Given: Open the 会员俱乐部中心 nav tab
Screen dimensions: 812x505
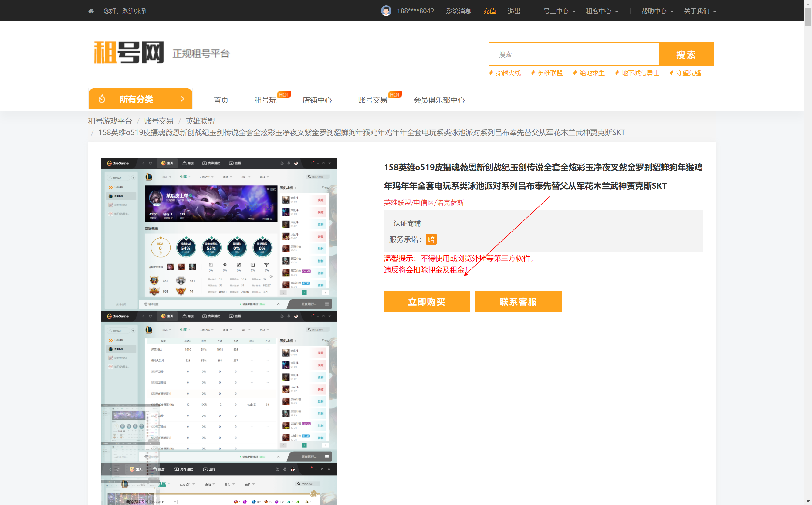Looking at the screenshot, I should click(x=439, y=100).
